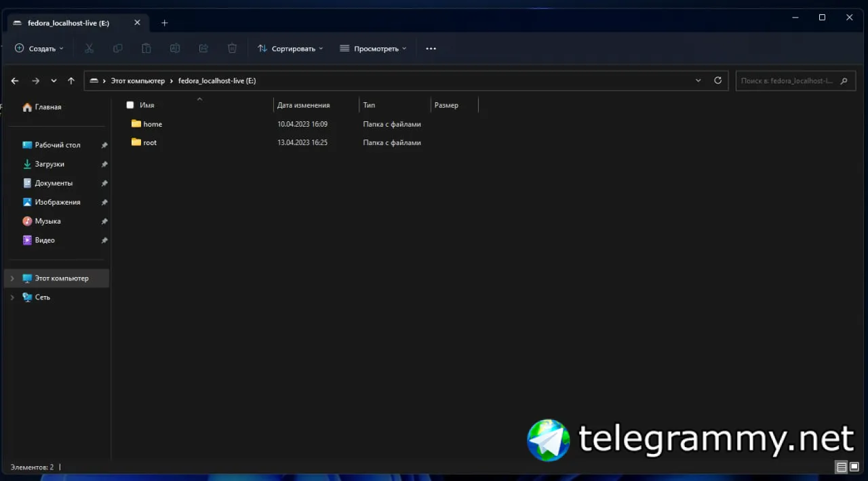The width and height of the screenshot is (868, 481).
Task: Sort by the Тип column header
Action: click(369, 105)
